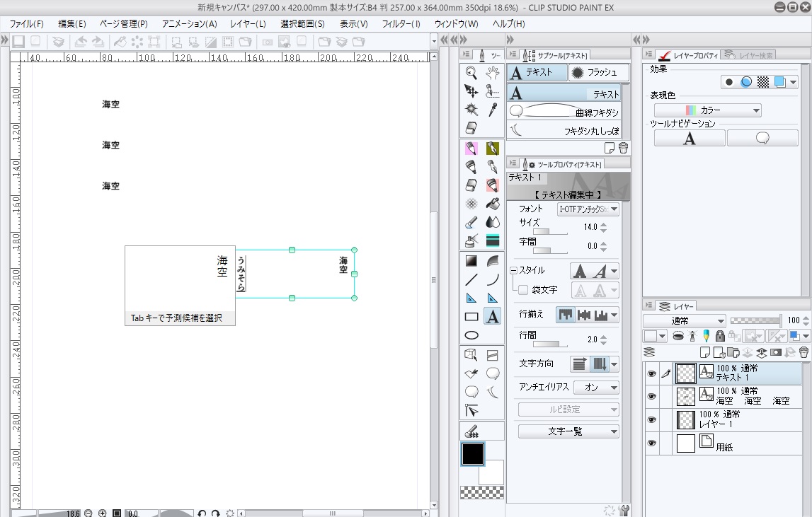The width and height of the screenshot is (812, 517).
Task: Select vertical text direction icon
Action: click(x=600, y=364)
